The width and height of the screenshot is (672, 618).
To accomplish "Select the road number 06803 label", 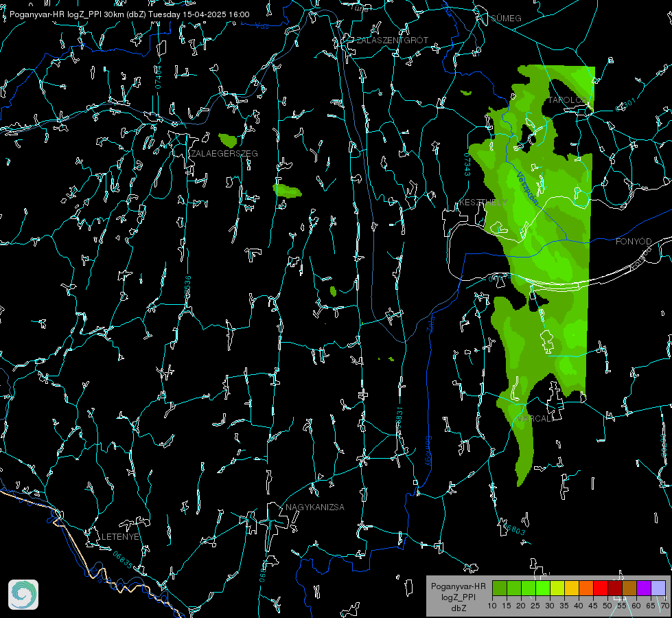I will (514, 529).
